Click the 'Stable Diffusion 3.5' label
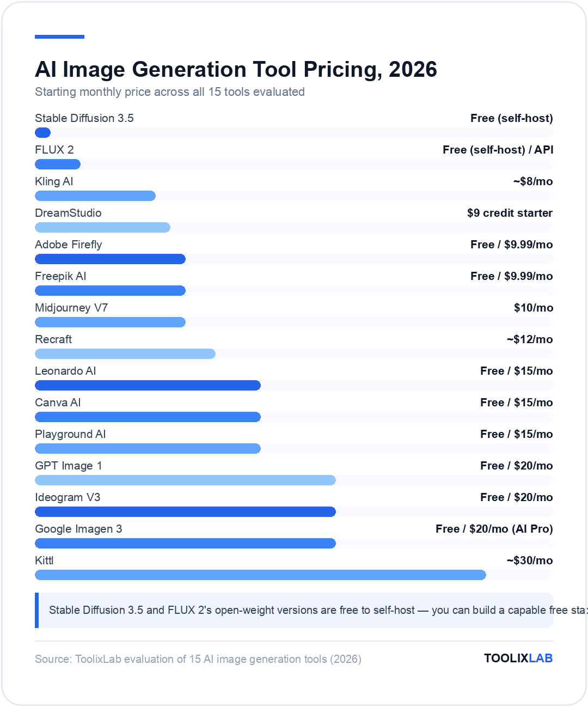 (x=84, y=118)
